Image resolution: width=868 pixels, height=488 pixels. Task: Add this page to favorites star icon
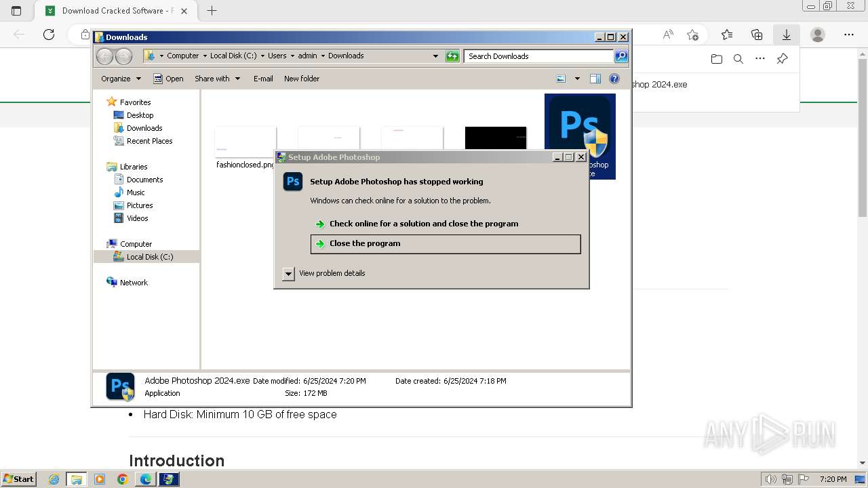(x=692, y=35)
